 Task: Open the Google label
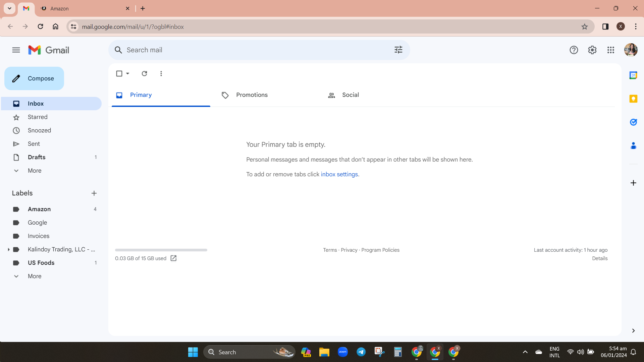51,223
